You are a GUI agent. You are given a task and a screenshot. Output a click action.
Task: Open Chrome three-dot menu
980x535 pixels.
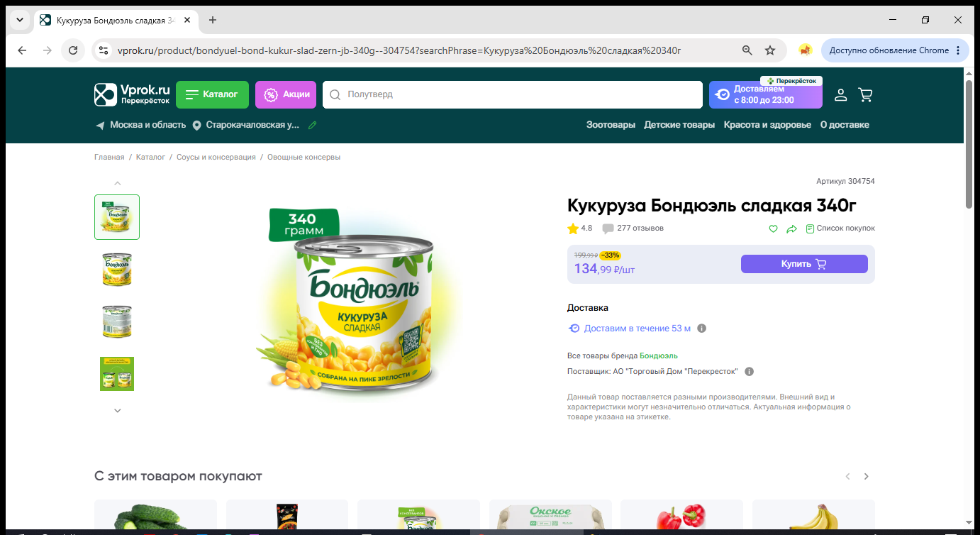click(958, 50)
